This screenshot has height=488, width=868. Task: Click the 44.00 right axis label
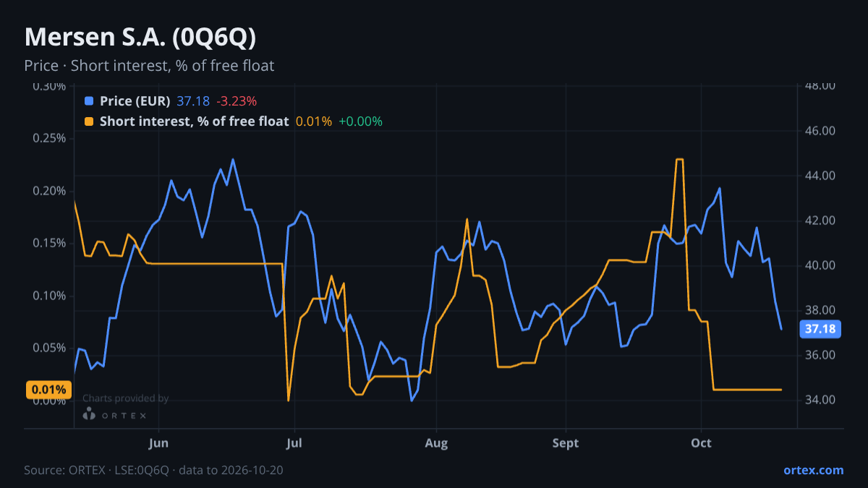(820, 176)
